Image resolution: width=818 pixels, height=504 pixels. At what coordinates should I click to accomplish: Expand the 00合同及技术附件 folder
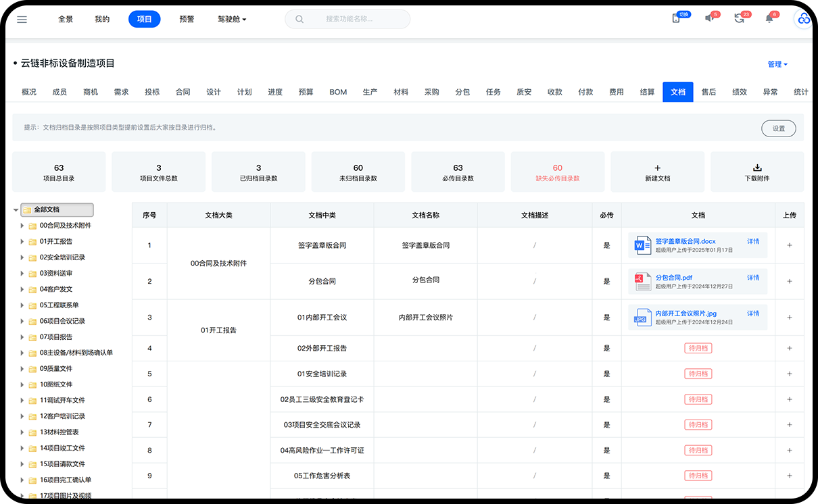coord(22,226)
